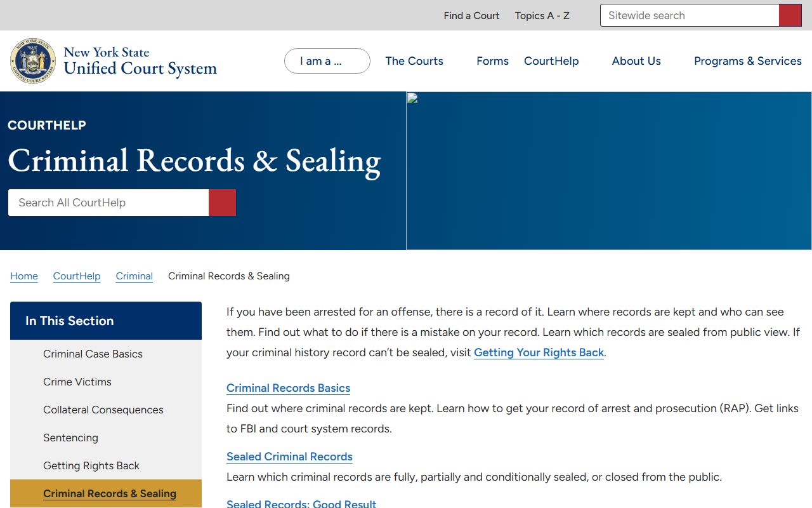
Task: Open The Courts menu
Action: [414, 61]
